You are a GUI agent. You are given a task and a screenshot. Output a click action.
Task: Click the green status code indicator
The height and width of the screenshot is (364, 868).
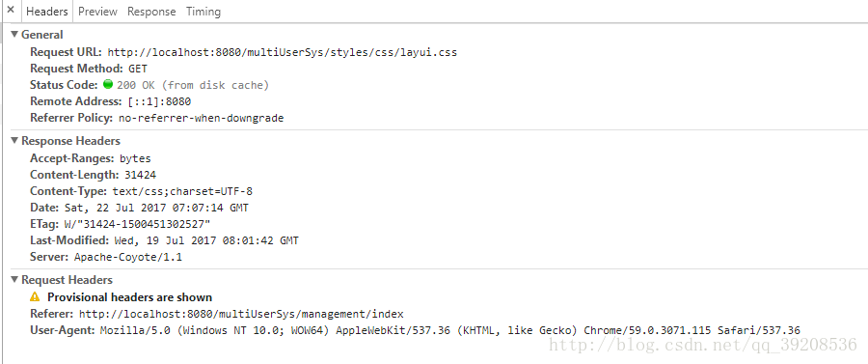pos(108,85)
